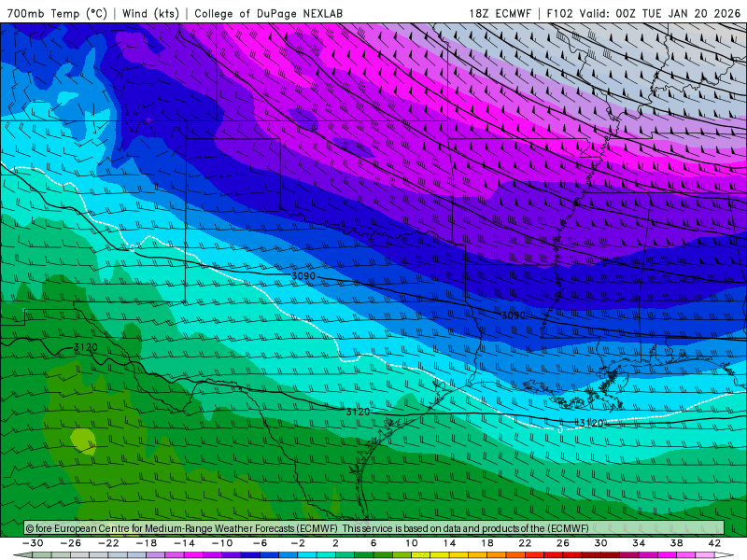The image size is (747, 560).
Task: Click the -30 value on the color scale
Action: (33, 543)
